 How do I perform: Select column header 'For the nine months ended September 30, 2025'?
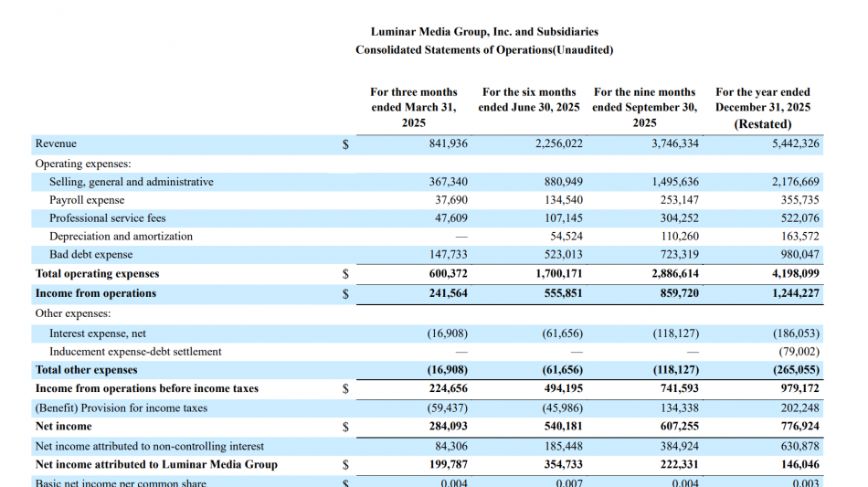click(x=644, y=108)
